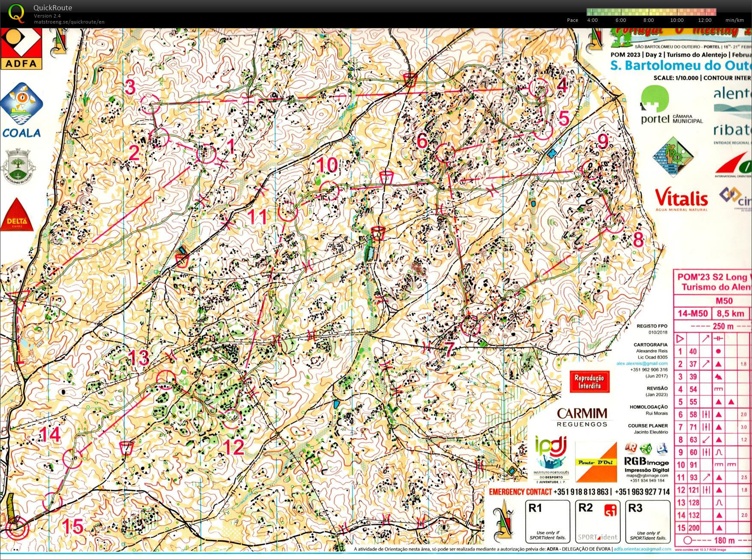This screenshot has height=560, width=752.
Task: Select control circle 13 on the map
Action: [x=166, y=379]
